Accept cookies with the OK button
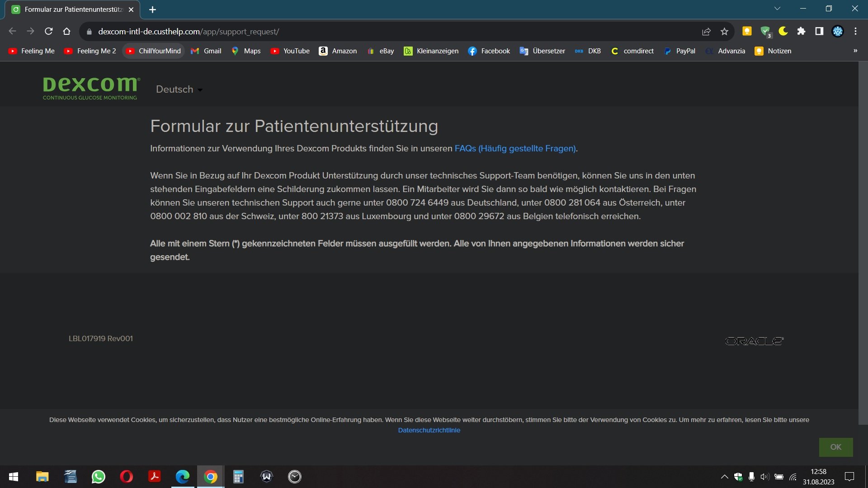868x488 pixels. (835, 447)
